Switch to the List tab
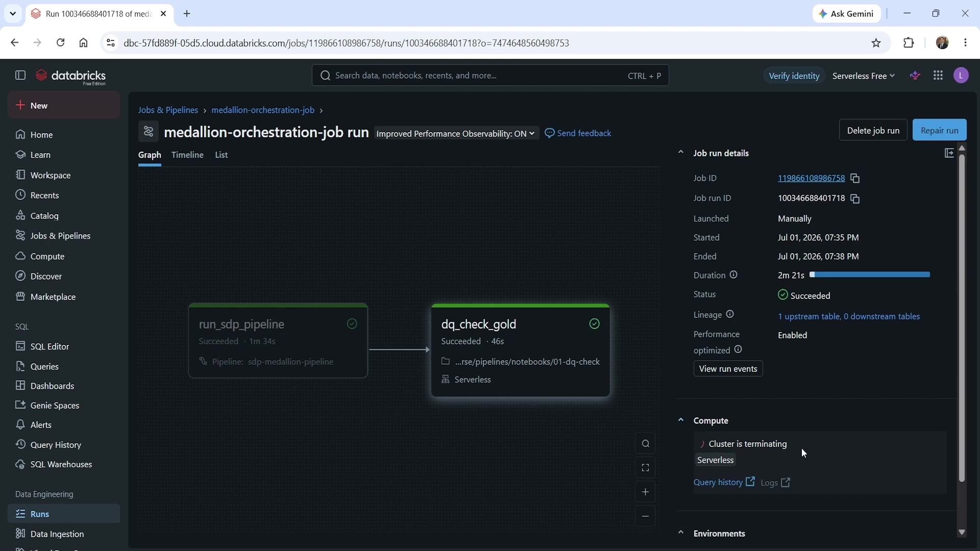 click(x=221, y=155)
